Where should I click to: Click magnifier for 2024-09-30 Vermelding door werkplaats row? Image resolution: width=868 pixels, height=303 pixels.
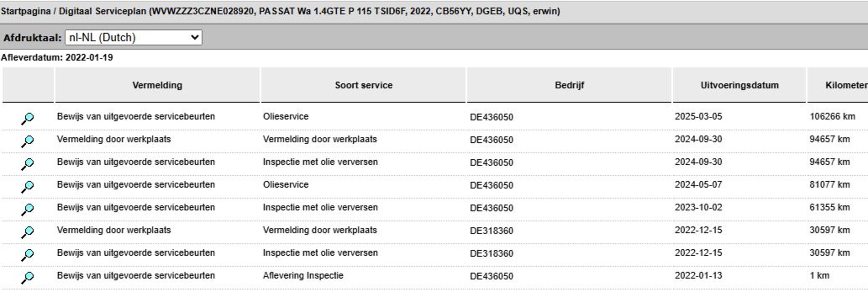(28, 141)
